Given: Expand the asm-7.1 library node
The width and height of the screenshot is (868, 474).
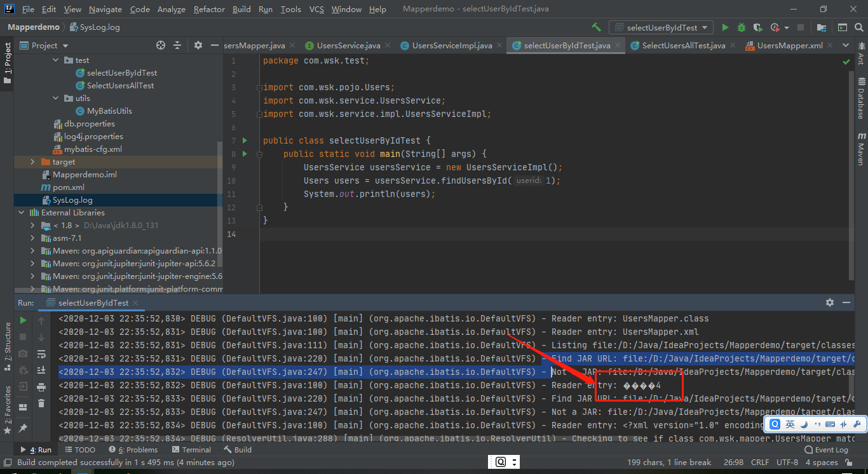Looking at the screenshot, I should [32, 238].
